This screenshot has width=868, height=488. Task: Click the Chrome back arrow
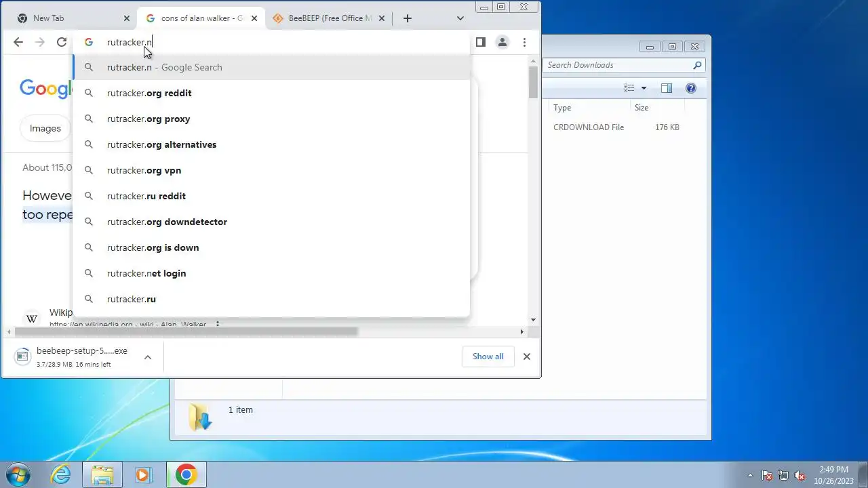point(18,42)
